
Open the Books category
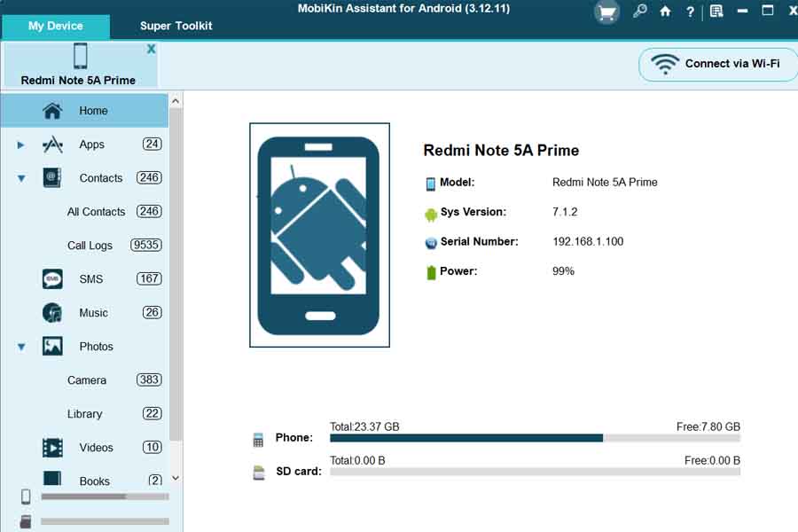(94, 481)
